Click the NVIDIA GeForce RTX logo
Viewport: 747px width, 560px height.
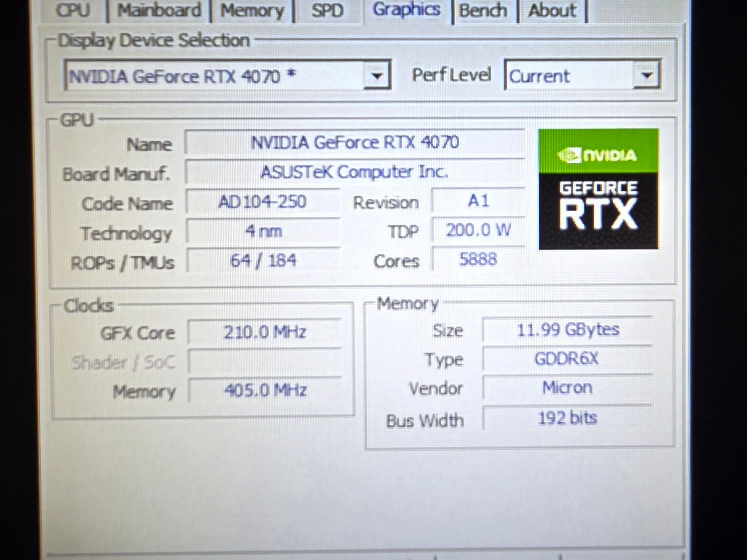click(599, 189)
